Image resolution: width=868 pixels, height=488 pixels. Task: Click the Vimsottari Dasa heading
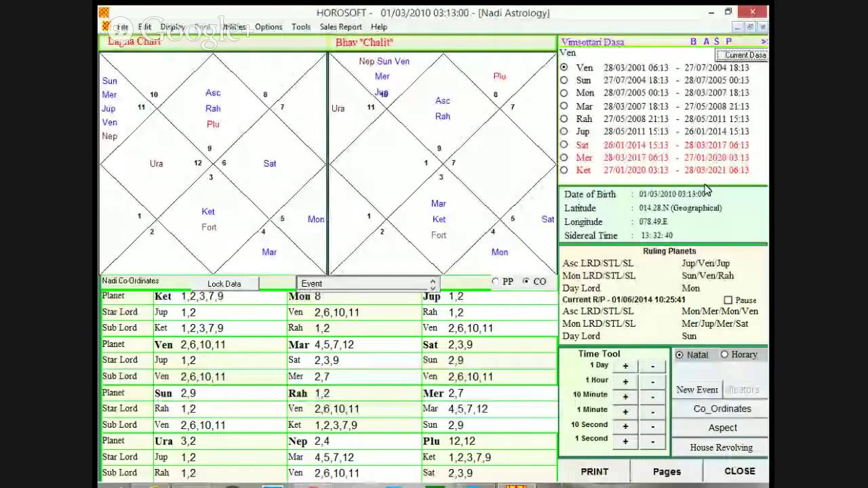tap(593, 42)
